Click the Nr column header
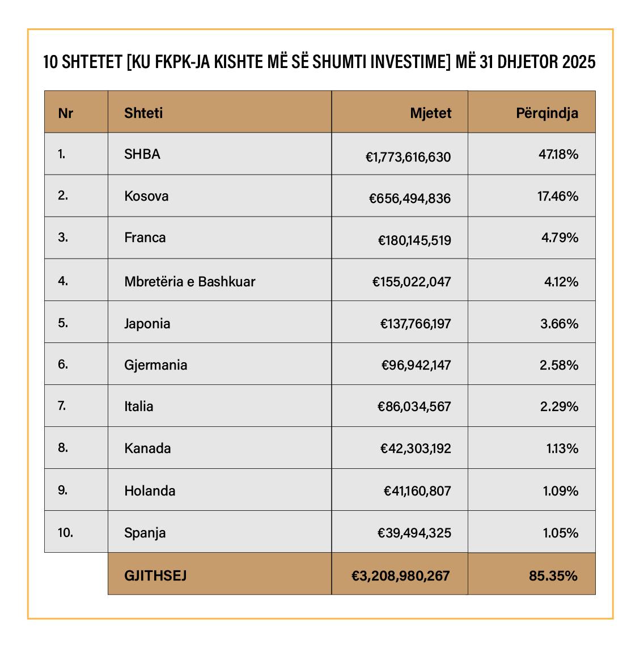Viewport: 644px width, 648px height. click(x=66, y=113)
